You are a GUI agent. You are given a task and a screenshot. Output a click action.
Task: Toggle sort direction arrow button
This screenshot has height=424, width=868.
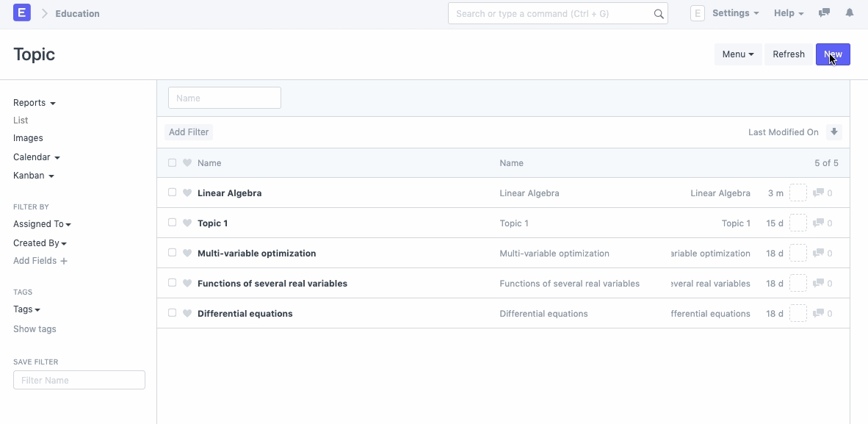[833, 132]
